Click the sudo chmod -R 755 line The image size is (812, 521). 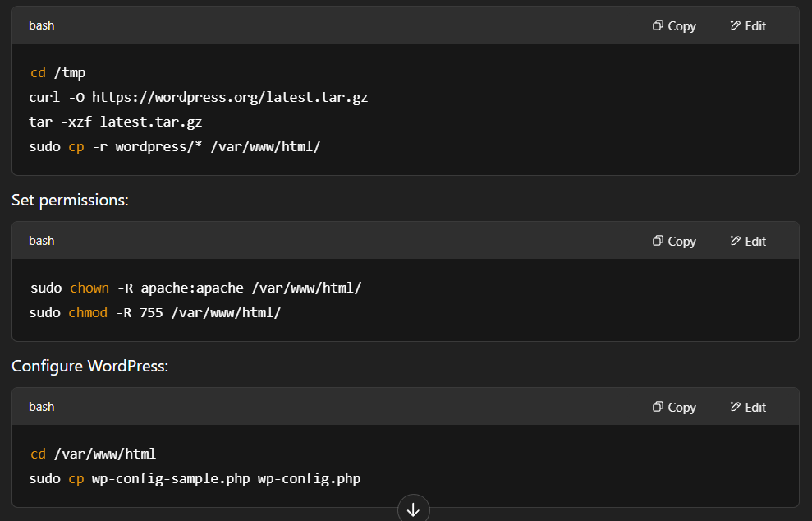155,312
